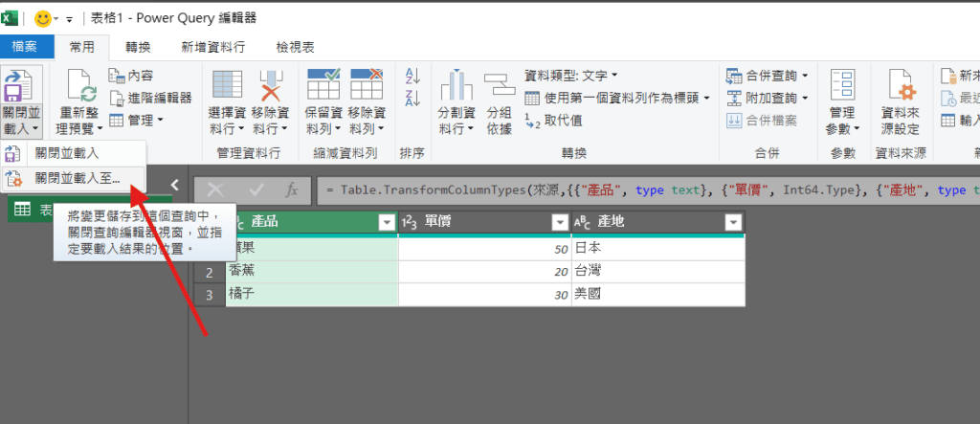Click the 移除資料列 remove rows icon
Image resolution: width=980 pixels, height=424 pixels.
pos(367,88)
